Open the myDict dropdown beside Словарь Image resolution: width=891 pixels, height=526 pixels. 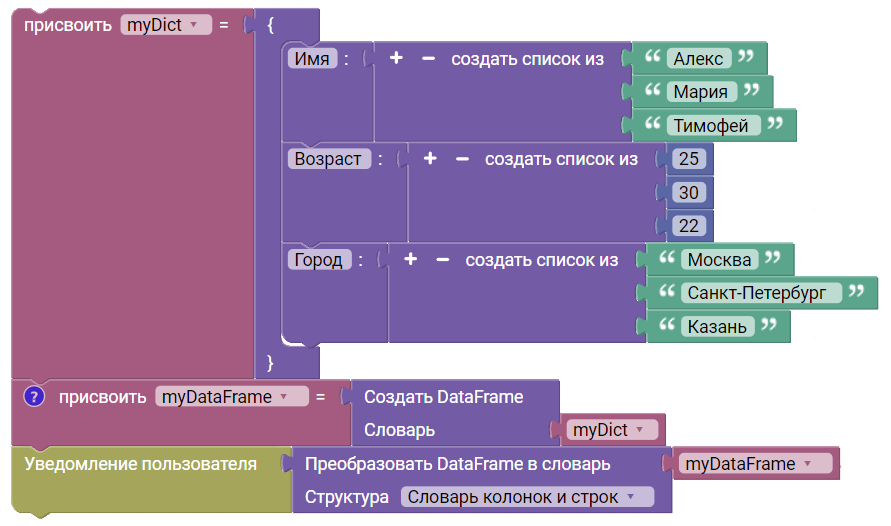(612, 429)
